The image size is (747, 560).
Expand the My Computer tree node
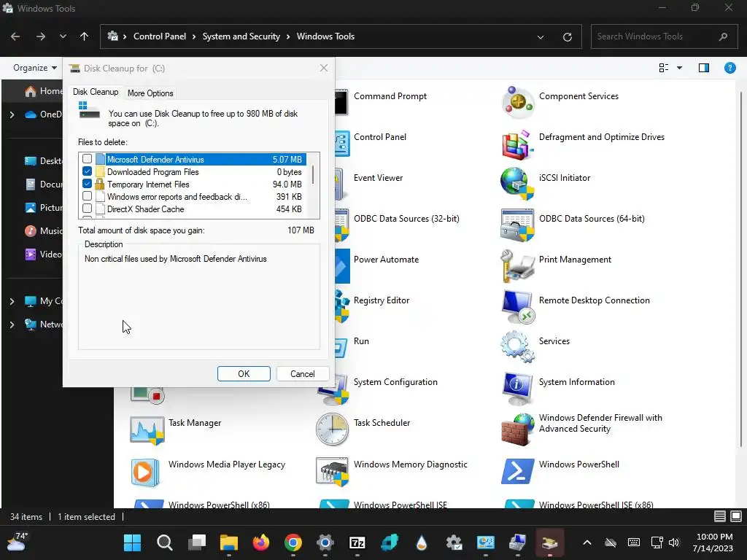click(12, 301)
